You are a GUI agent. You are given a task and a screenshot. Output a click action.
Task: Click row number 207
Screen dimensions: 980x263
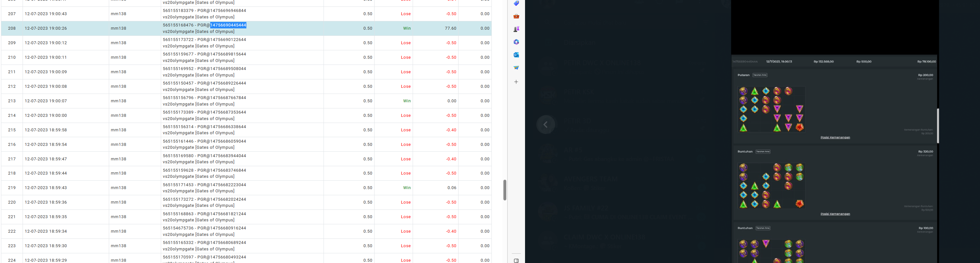pyautogui.click(x=12, y=14)
